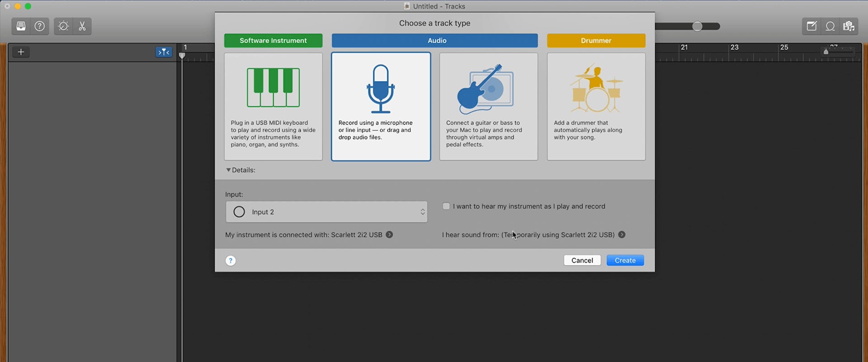Select the Software Instrument track type header
The width and height of the screenshot is (868, 362).
point(273,41)
